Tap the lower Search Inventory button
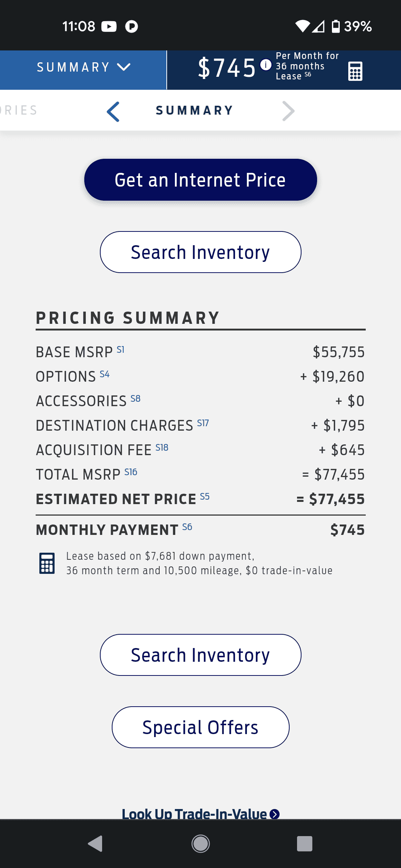 [x=200, y=655]
